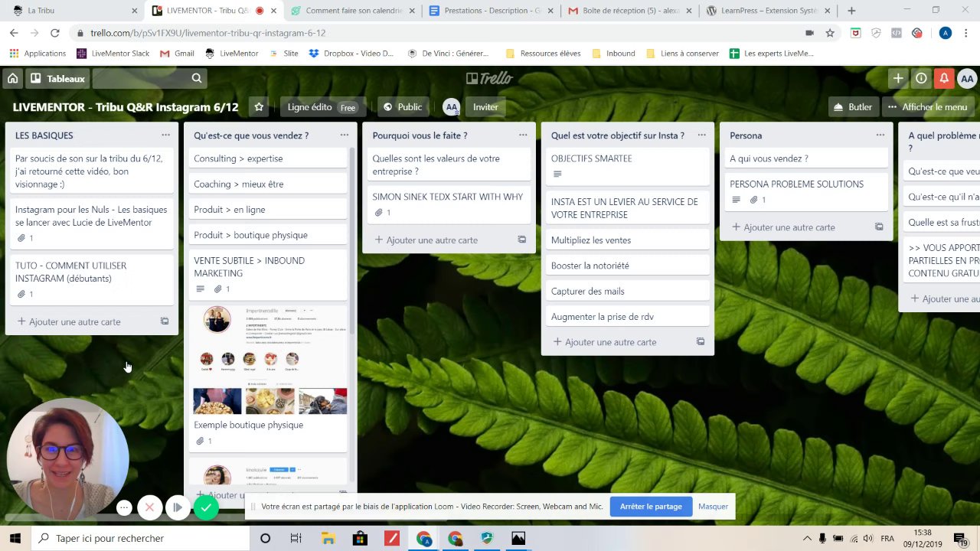
Task: Open card Instagram pour les Nuls
Action: [92, 224]
